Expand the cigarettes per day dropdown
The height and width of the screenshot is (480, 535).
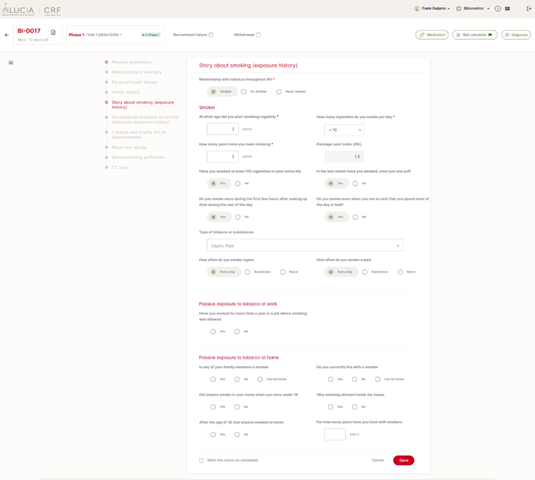[344, 130]
